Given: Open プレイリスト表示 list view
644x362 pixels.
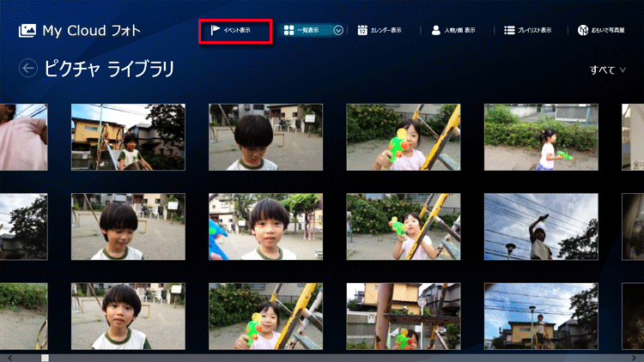Looking at the screenshot, I should 528,30.
